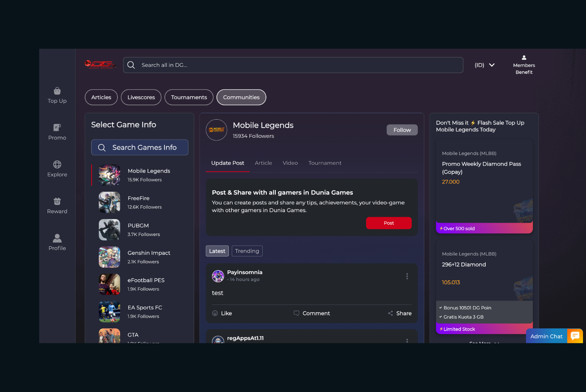Open the Promo icon in sidebar
The image size is (586, 392).
[x=57, y=127]
